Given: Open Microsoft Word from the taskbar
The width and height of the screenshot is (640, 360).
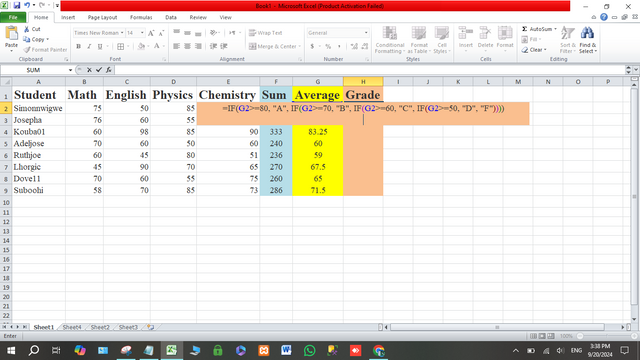Looking at the screenshot, I should pos(286,350).
